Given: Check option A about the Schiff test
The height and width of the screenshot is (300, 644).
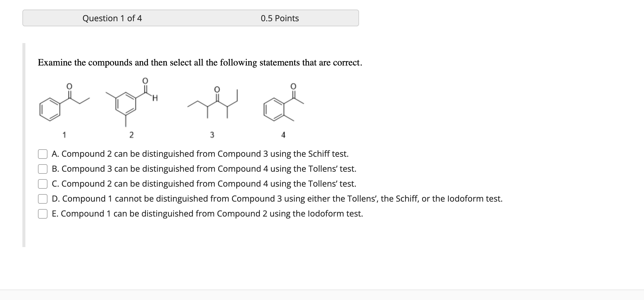Looking at the screenshot, I should [x=43, y=154].
